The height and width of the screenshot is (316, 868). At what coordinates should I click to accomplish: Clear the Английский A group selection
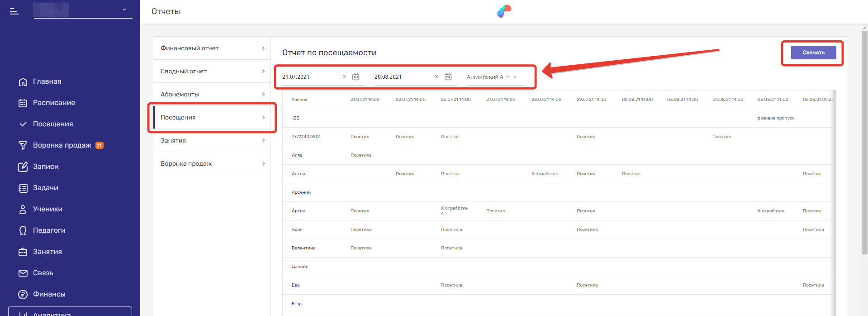pos(515,77)
